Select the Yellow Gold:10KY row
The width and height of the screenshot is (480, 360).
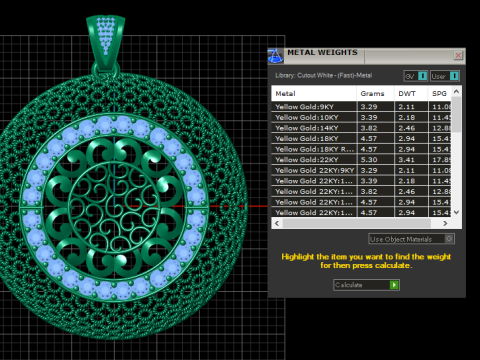[361, 117]
